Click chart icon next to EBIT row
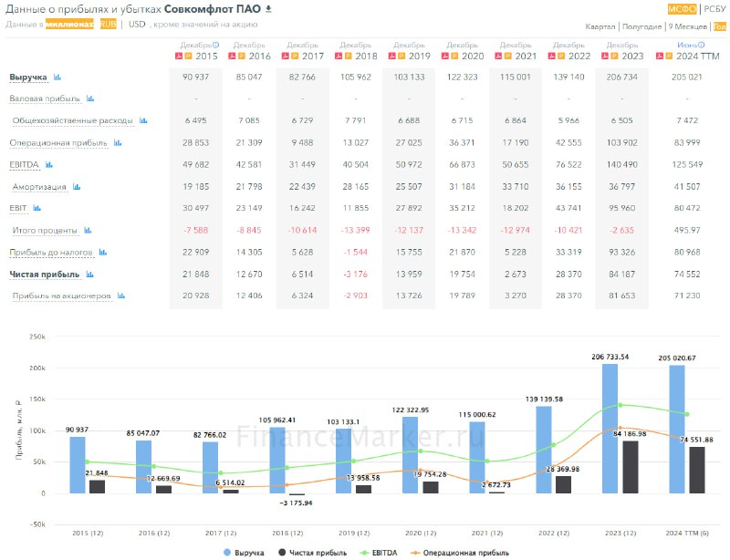Image resolution: width=730 pixels, height=560 pixels. [37, 208]
